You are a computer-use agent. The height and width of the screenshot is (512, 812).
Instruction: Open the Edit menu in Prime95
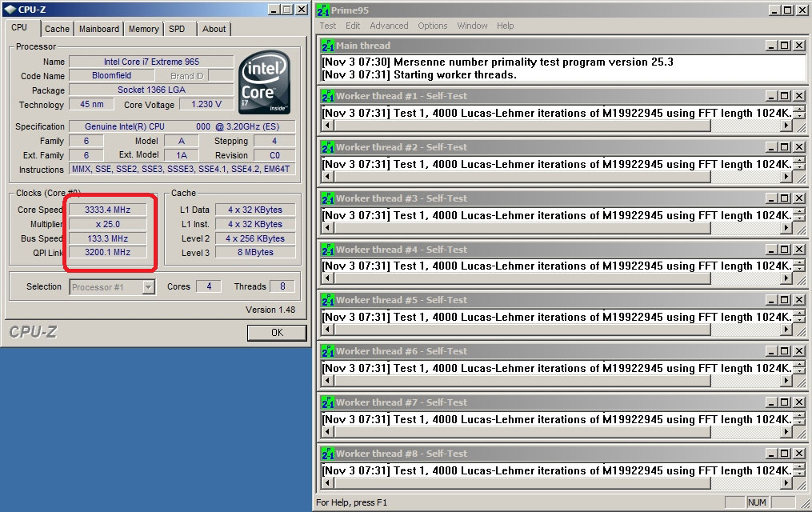point(353,26)
